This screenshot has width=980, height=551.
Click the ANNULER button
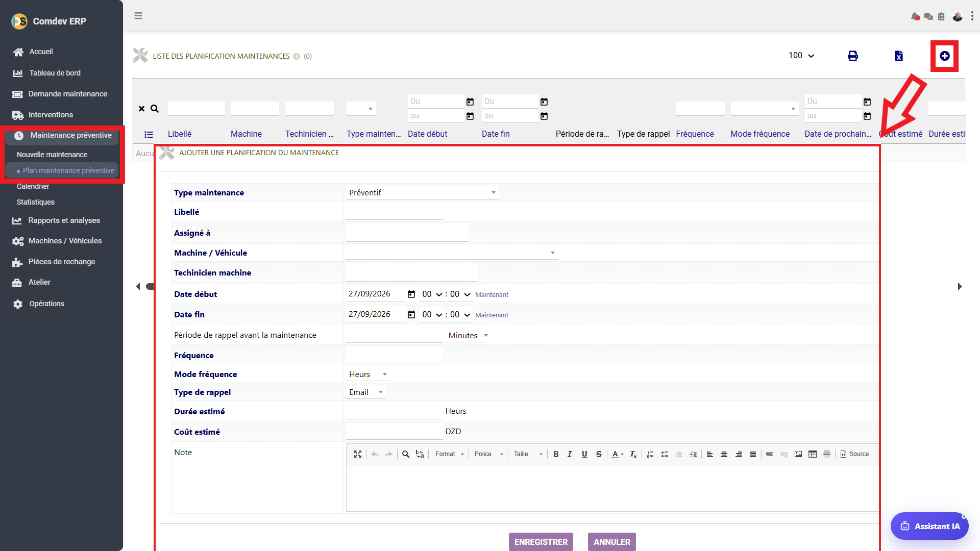click(612, 542)
